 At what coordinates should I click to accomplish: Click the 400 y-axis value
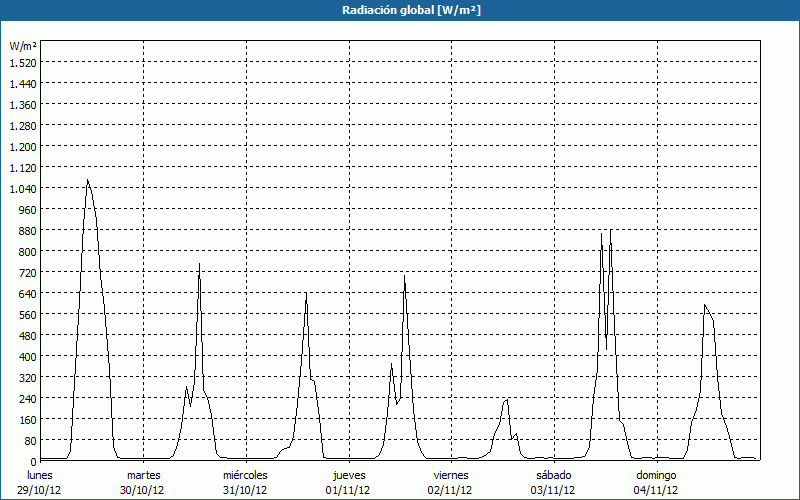tap(28, 357)
